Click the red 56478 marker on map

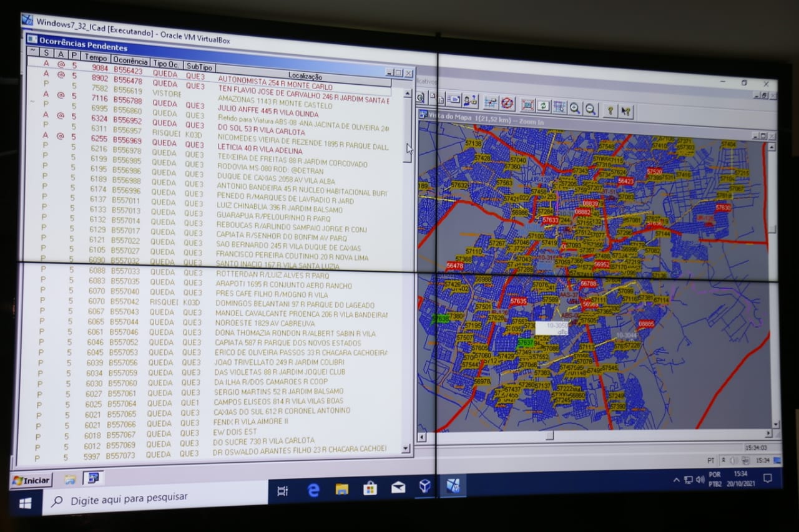click(x=455, y=266)
